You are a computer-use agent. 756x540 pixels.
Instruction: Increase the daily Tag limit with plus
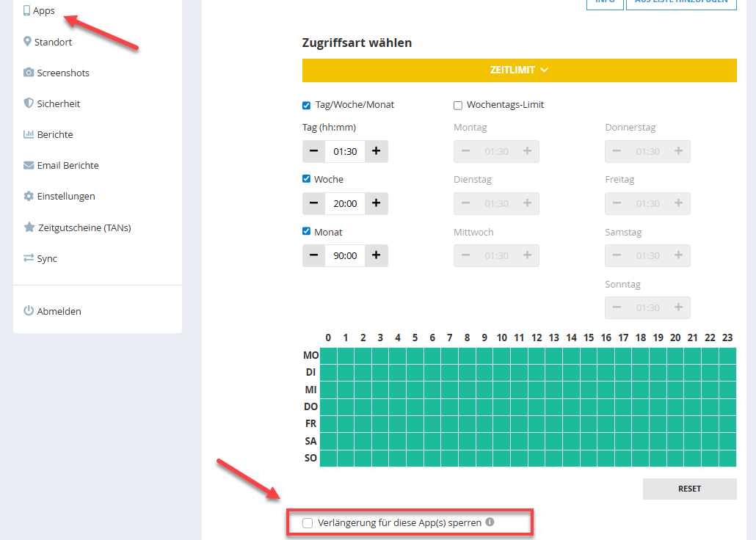pyautogui.click(x=376, y=151)
